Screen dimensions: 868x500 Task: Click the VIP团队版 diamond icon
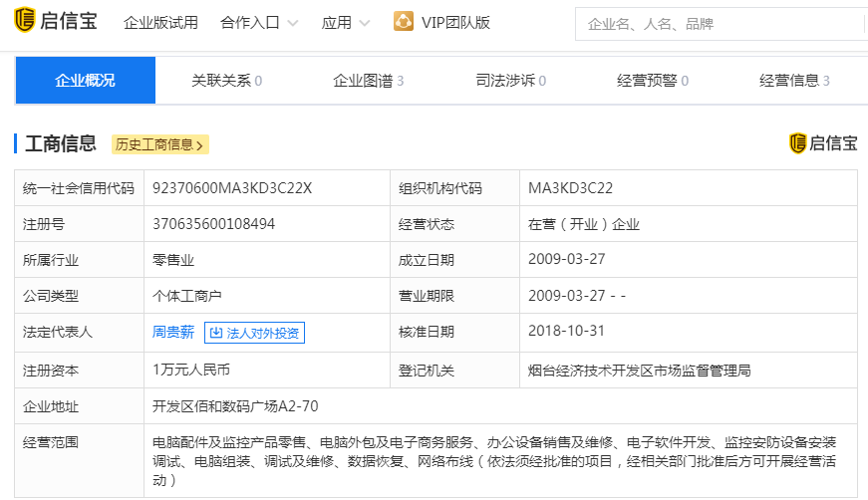pos(403,22)
